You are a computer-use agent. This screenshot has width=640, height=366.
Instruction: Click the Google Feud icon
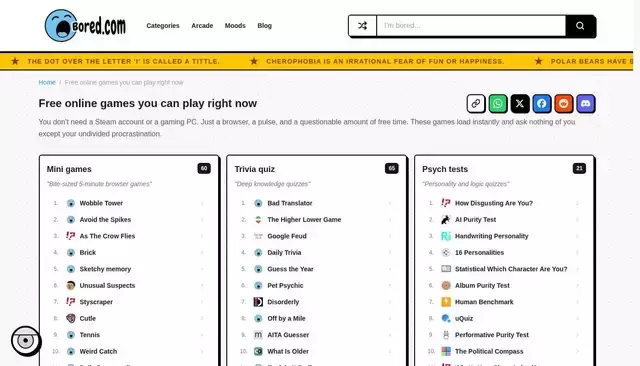258,236
